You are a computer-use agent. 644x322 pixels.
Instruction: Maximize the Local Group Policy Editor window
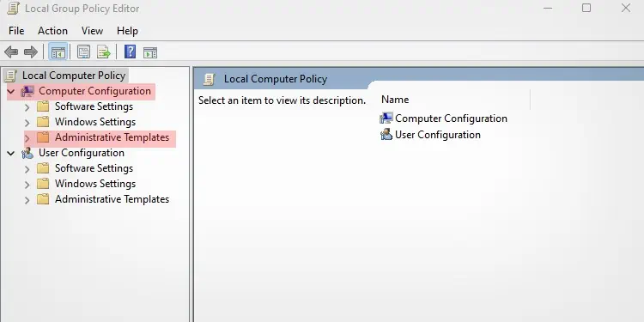[x=586, y=8]
